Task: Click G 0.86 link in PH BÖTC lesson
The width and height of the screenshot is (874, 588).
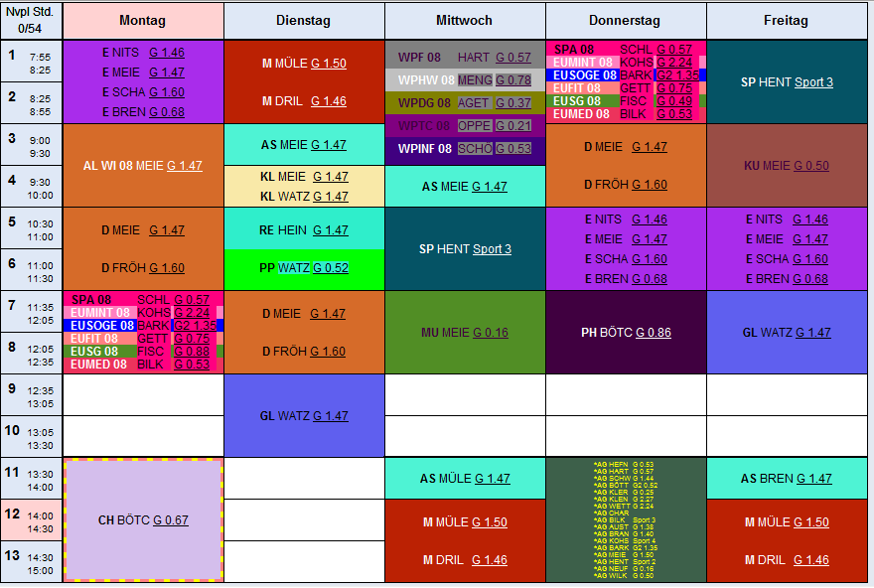Action: (x=653, y=333)
